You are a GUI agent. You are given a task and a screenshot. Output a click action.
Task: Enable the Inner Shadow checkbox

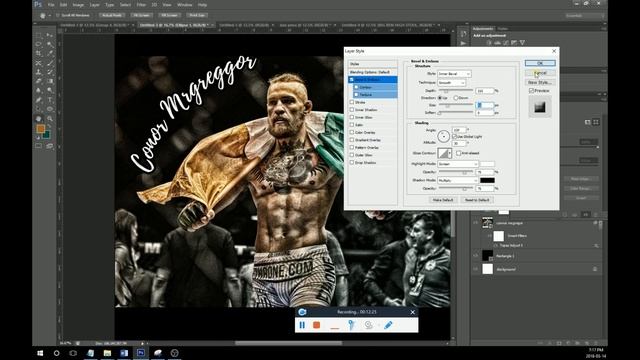tap(352, 110)
